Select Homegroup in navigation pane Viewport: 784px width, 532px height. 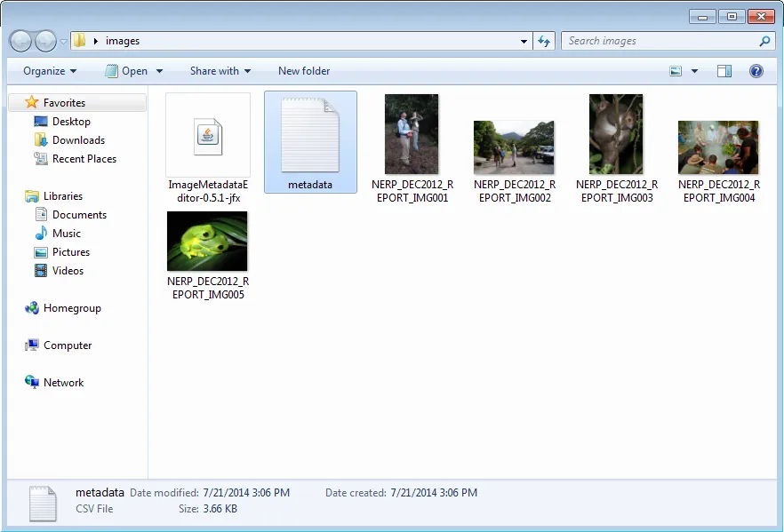pos(72,308)
